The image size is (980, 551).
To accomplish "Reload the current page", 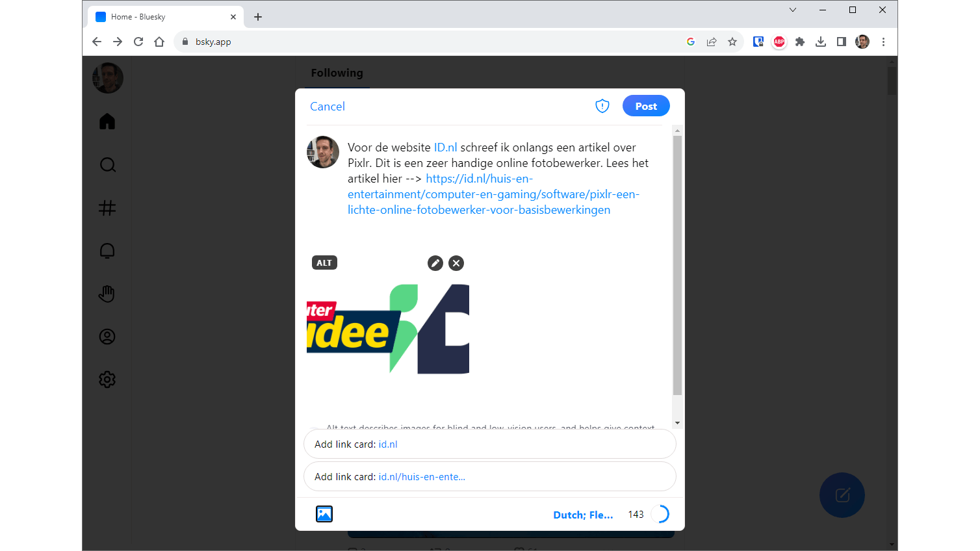I will coord(138,42).
